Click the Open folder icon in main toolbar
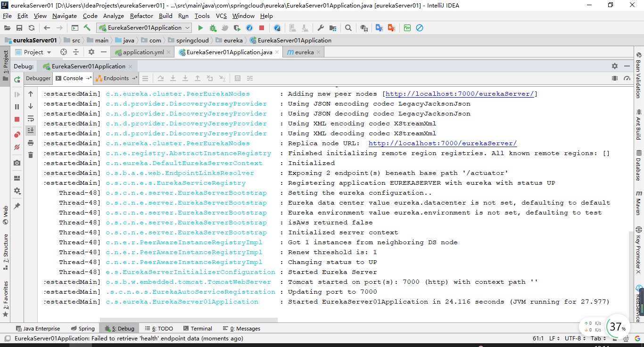The image size is (644, 347). 7,28
